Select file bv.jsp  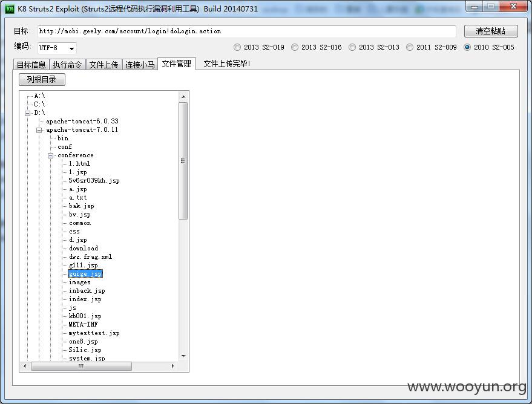pyautogui.click(x=80, y=215)
